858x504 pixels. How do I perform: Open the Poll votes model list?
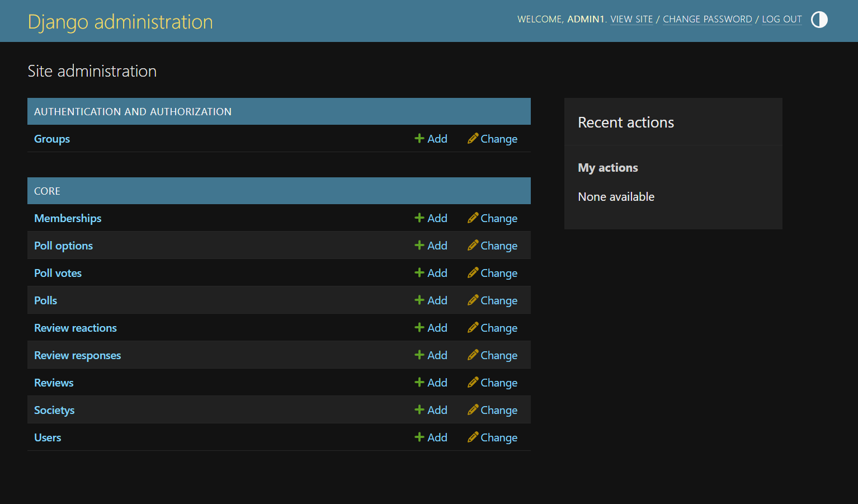[58, 273]
